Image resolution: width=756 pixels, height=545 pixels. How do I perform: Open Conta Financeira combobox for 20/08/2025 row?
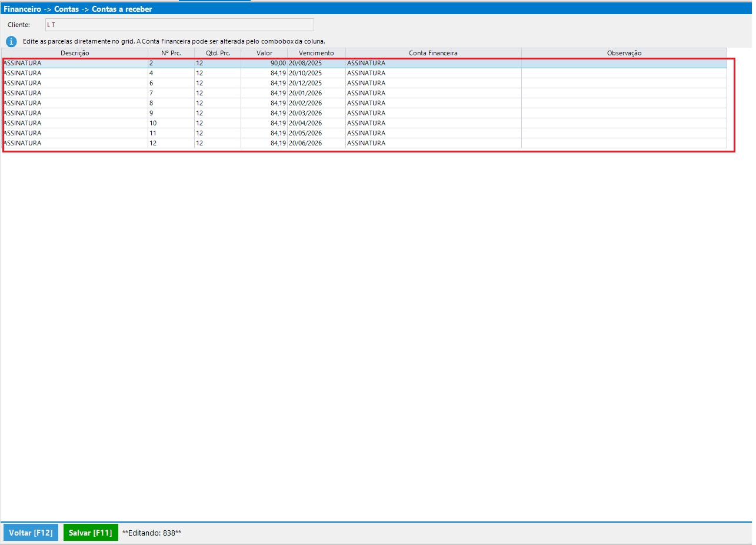434,63
